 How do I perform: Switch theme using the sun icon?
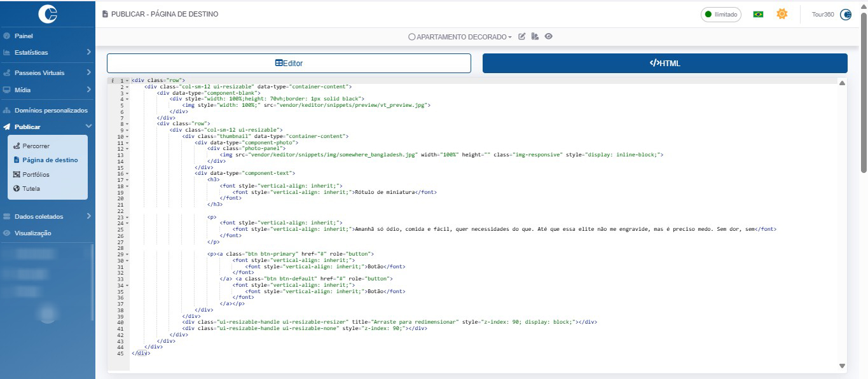(782, 14)
